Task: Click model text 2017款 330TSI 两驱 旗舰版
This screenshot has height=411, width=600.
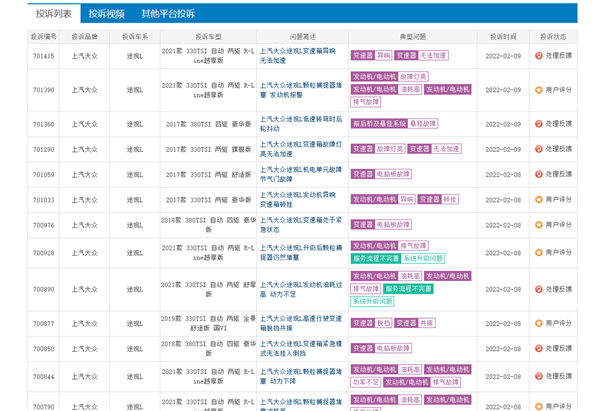Action: coord(209,149)
